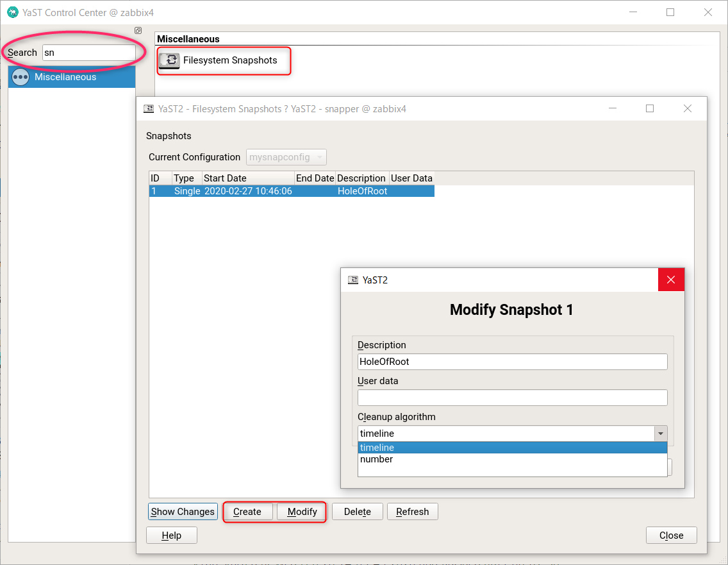Screen dimensions: 728x565
Task: Sort snapshots by User Data column header
Action: point(411,178)
